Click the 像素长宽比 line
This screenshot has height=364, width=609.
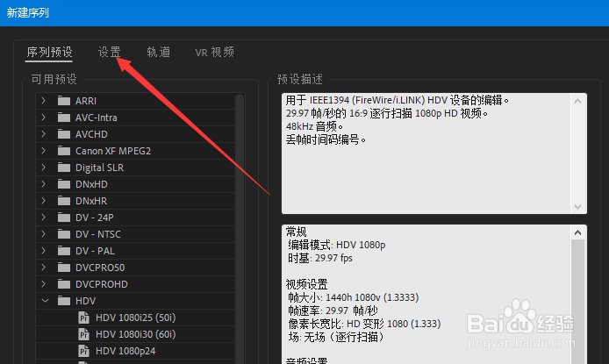pos(364,324)
